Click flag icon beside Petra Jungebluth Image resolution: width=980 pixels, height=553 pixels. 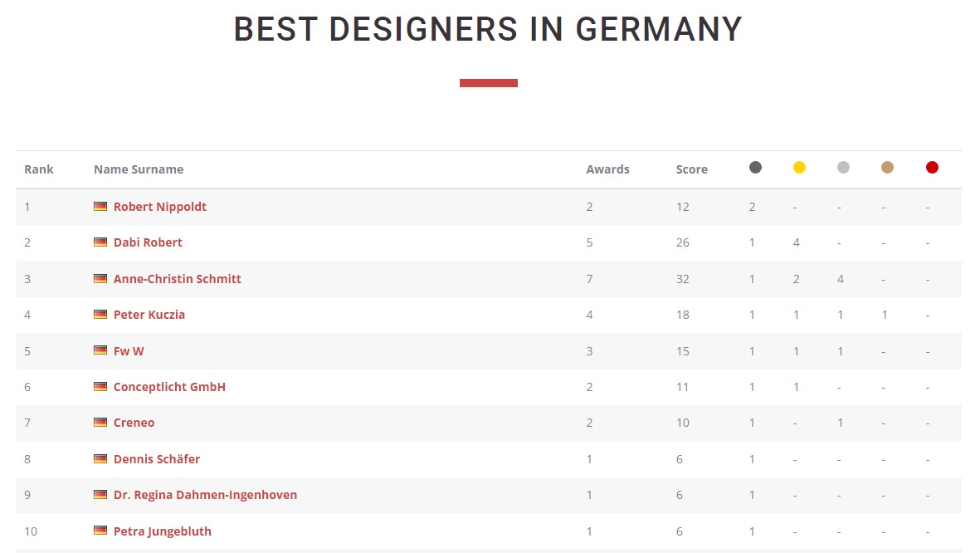tap(100, 531)
